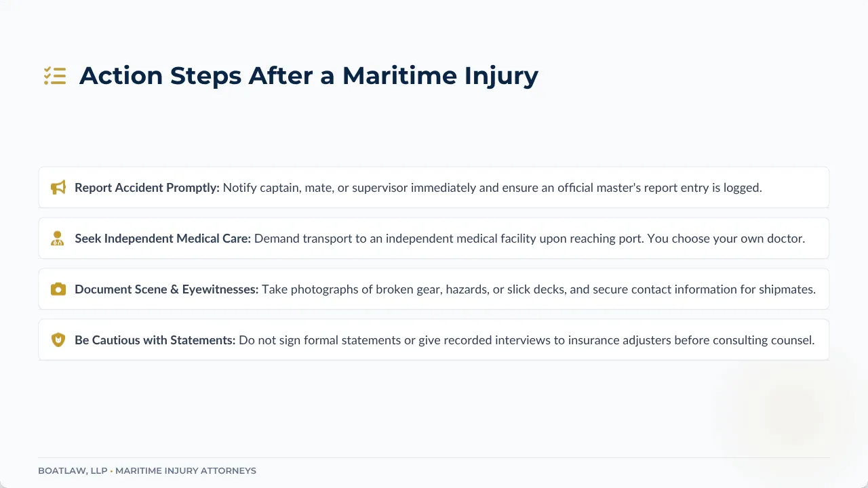Select the text about notifying captain or mate
This screenshot has width=868, height=488.
tap(493, 188)
